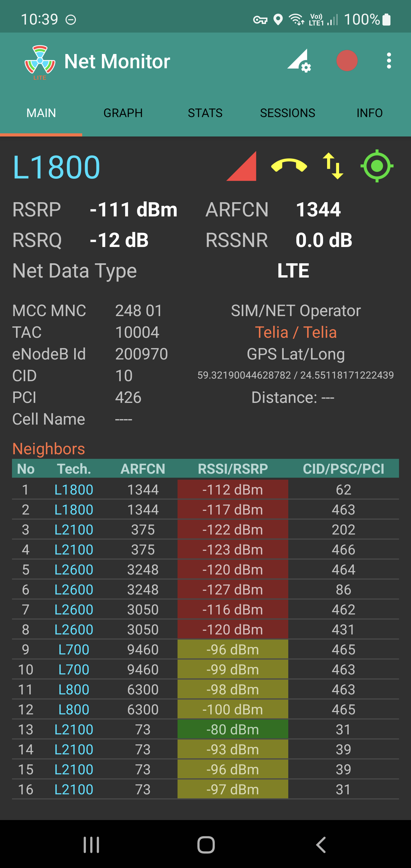Open the three-dot overflow menu
This screenshot has width=411, height=868.
(389, 61)
